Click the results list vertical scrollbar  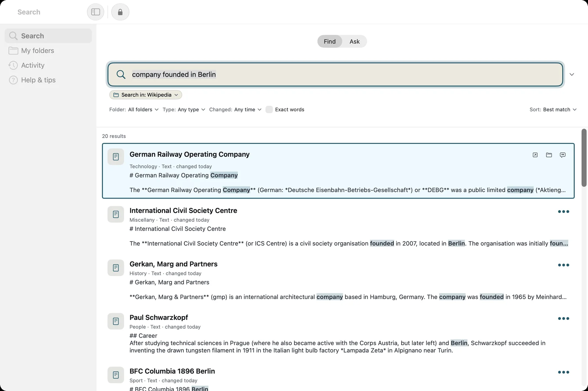[x=584, y=158]
